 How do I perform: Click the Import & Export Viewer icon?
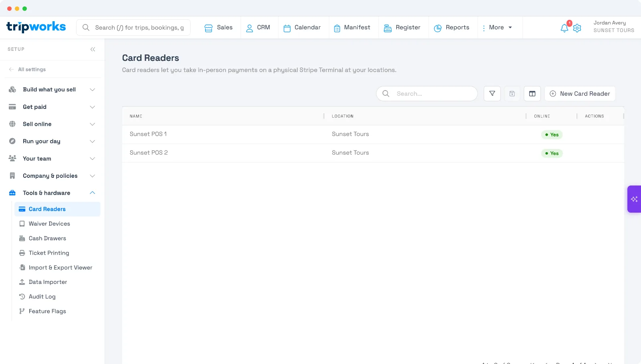pyautogui.click(x=22, y=267)
